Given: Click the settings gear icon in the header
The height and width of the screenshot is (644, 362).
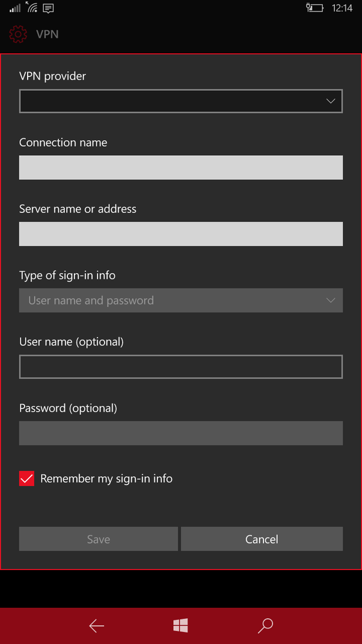Looking at the screenshot, I should tap(17, 34).
